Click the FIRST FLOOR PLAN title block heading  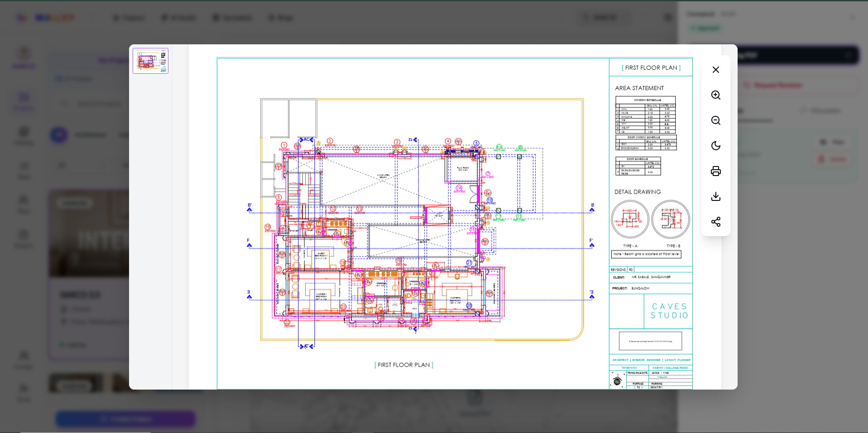click(651, 68)
